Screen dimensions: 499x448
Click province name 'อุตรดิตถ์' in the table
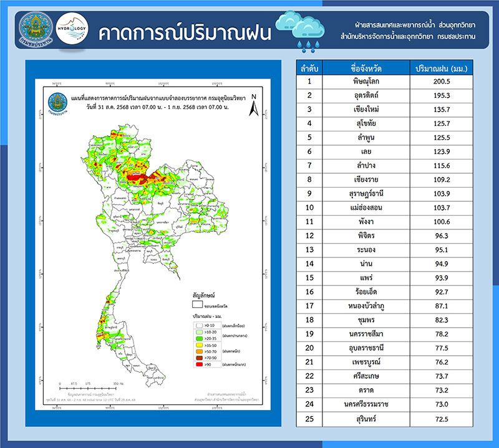366,95
